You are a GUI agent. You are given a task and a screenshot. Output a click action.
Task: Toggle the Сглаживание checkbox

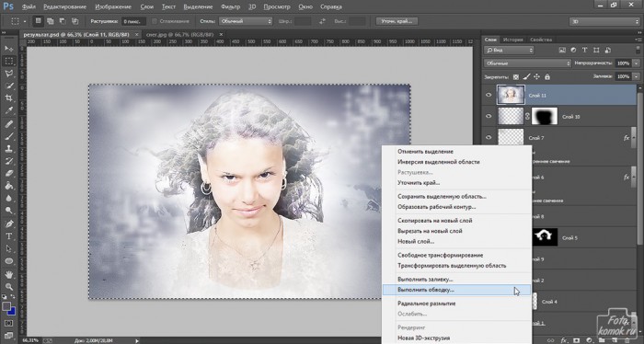point(155,21)
